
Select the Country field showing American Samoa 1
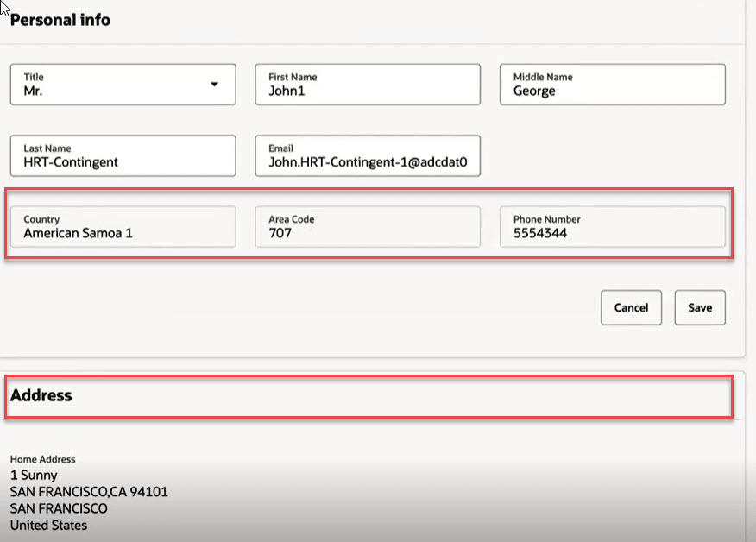pos(123,227)
